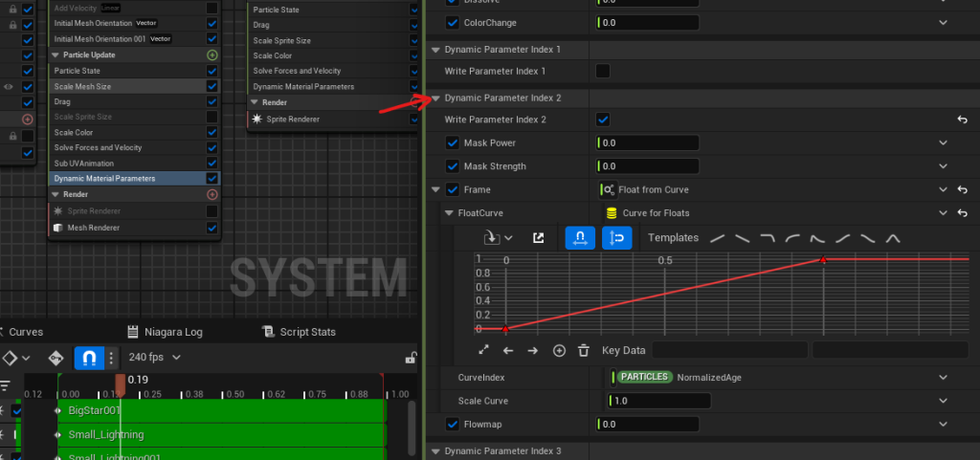Open the curve import dropdown icon
This screenshot has height=460, width=980.
(x=498, y=238)
